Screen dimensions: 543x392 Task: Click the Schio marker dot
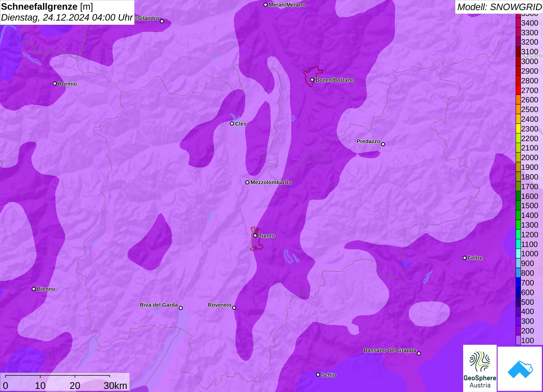[x=318, y=375]
